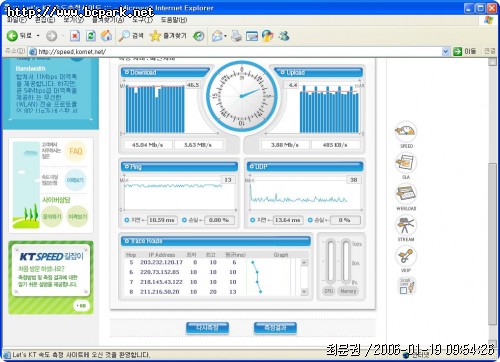Launch the STREAM test icon
The height and width of the screenshot is (362, 500).
tap(405, 225)
